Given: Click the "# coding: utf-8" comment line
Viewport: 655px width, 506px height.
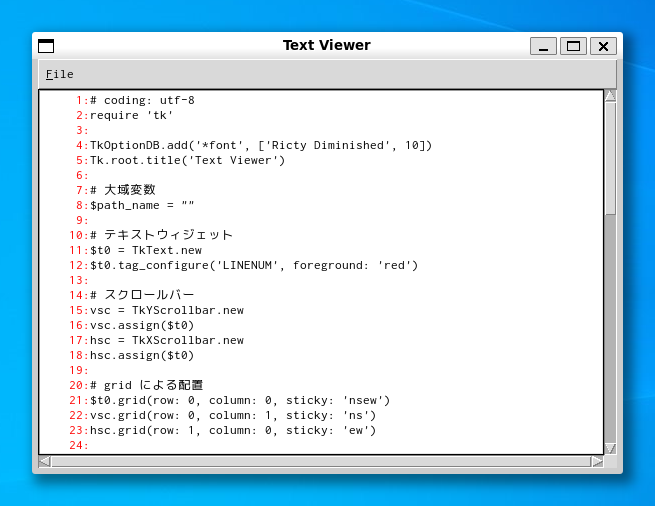Looking at the screenshot, I should click(x=142, y=100).
